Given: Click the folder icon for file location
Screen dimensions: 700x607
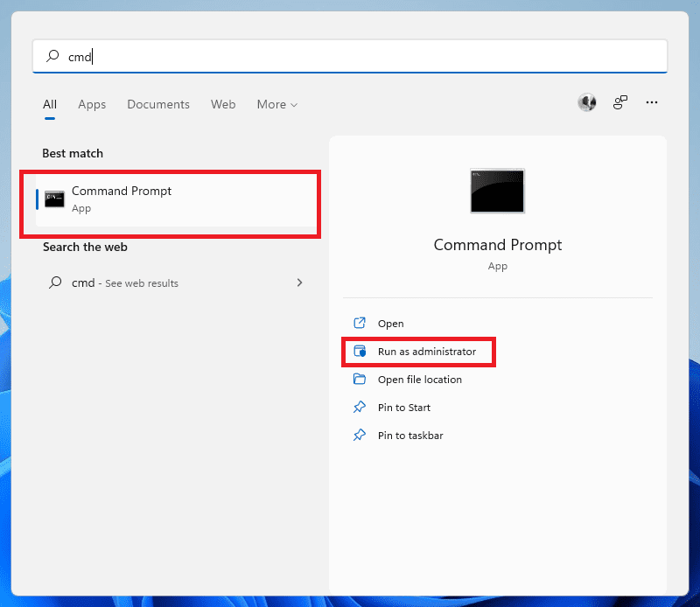Looking at the screenshot, I should (x=360, y=379).
